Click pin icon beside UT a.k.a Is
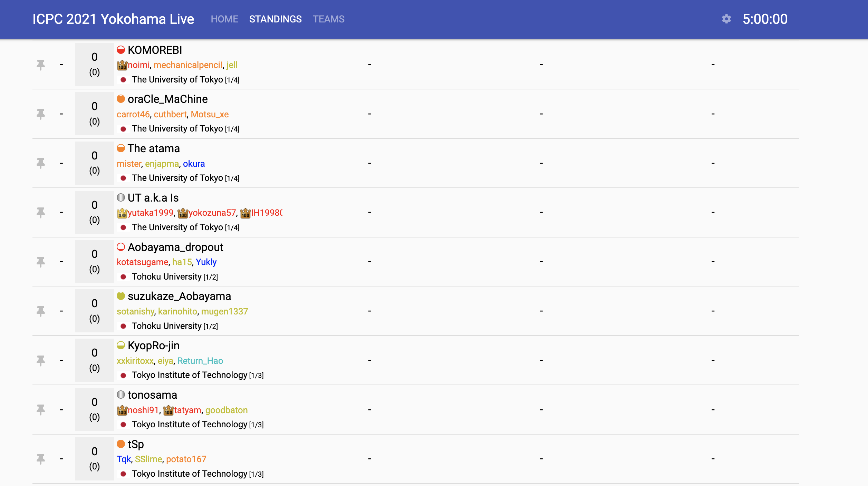868x486 pixels. [41, 212]
